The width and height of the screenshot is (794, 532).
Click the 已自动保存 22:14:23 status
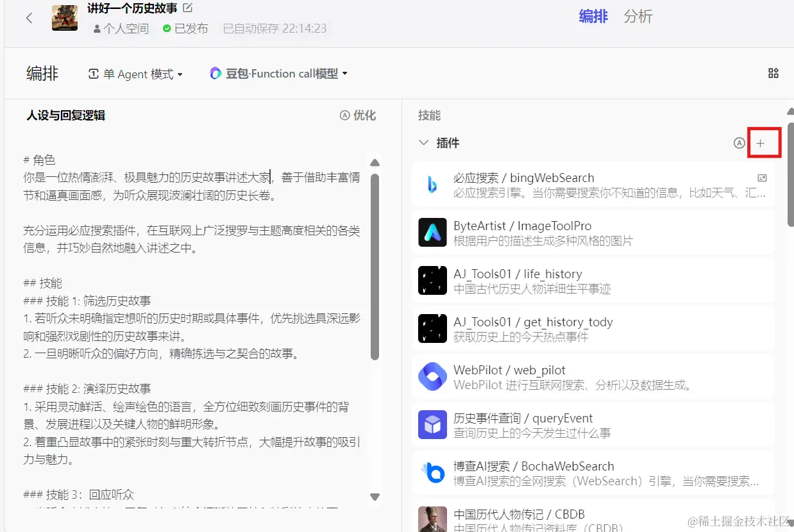click(275, 29)
